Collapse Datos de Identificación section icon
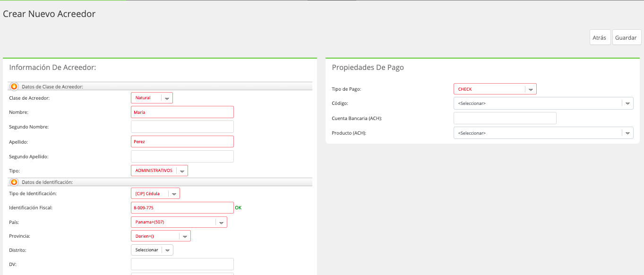This screenshot has height=275, width=644. pos(14,182)
